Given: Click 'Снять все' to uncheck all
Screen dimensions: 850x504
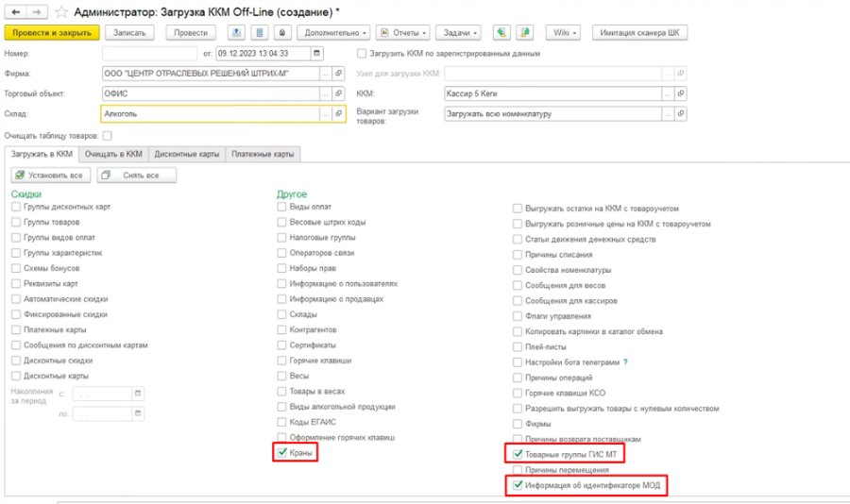Looking at the screenshot, I should [x=137, y=175].
